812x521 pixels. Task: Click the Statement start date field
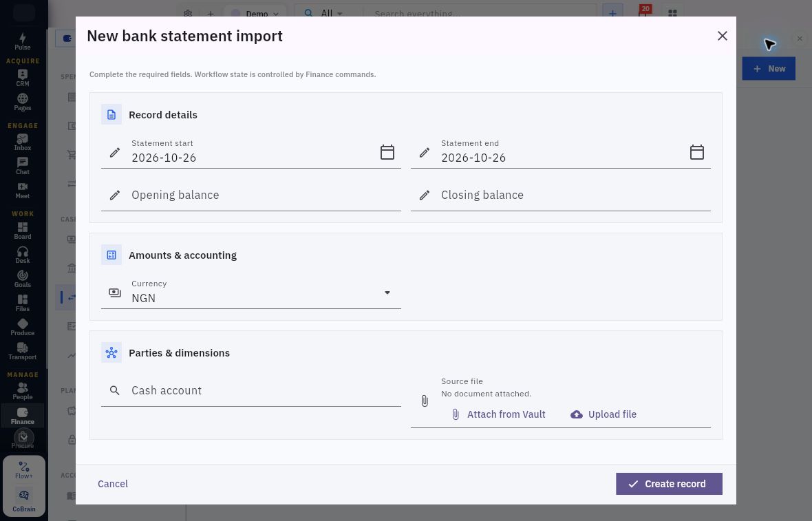[x=250, y=152]
